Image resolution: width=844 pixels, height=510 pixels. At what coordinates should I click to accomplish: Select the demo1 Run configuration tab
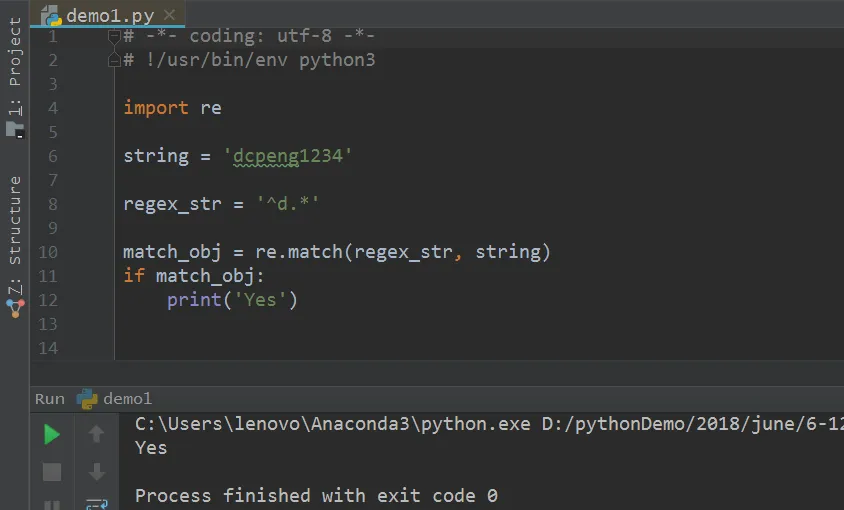point(114,399)
